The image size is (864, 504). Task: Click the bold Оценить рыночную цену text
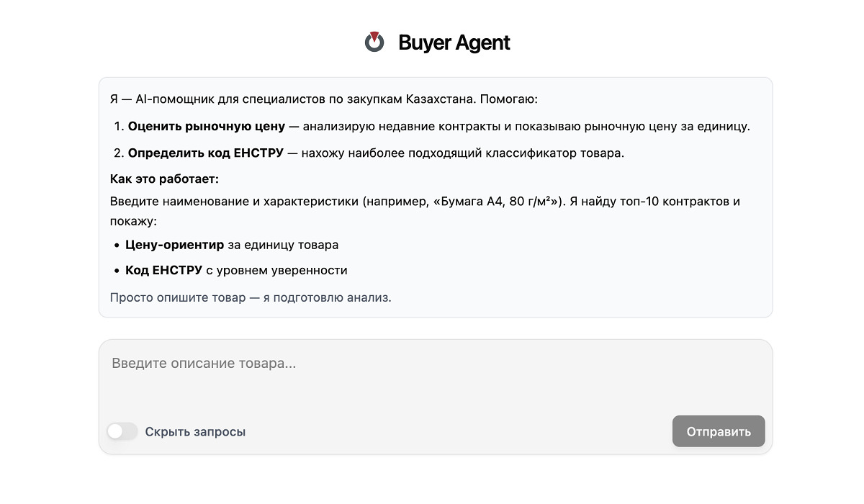coord(206,127)
